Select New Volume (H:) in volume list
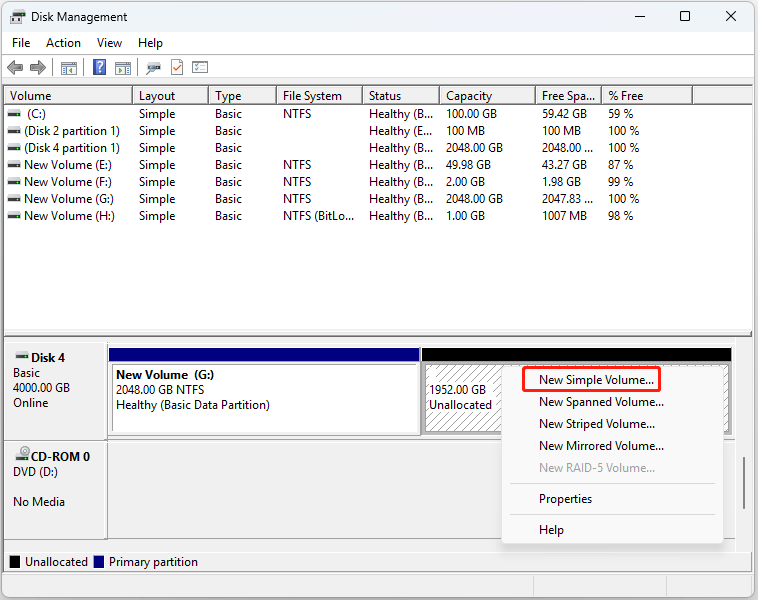758x600 pixels. [70, 216]
